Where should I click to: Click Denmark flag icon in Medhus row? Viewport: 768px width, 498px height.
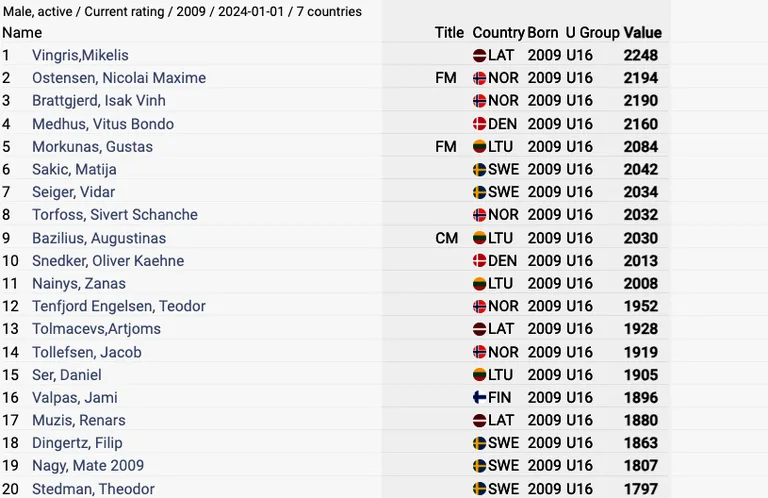[x=480, y=124]
